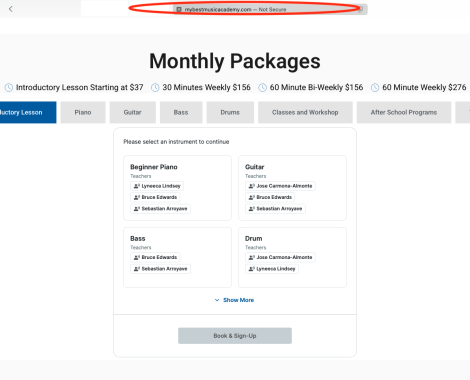
Task: Click Jose Carmona-Almonte under Guitar
Action: (x=280, y=186)
